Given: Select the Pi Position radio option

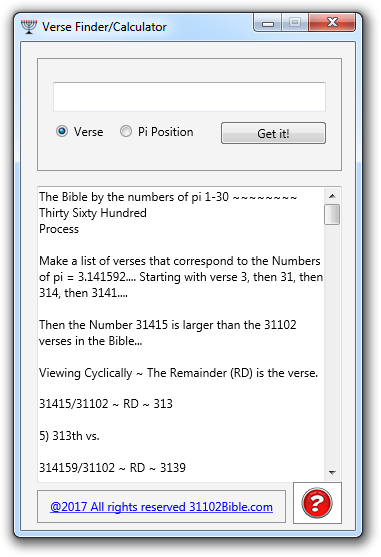Looking at the screenshot, I should tap(126, 131).
